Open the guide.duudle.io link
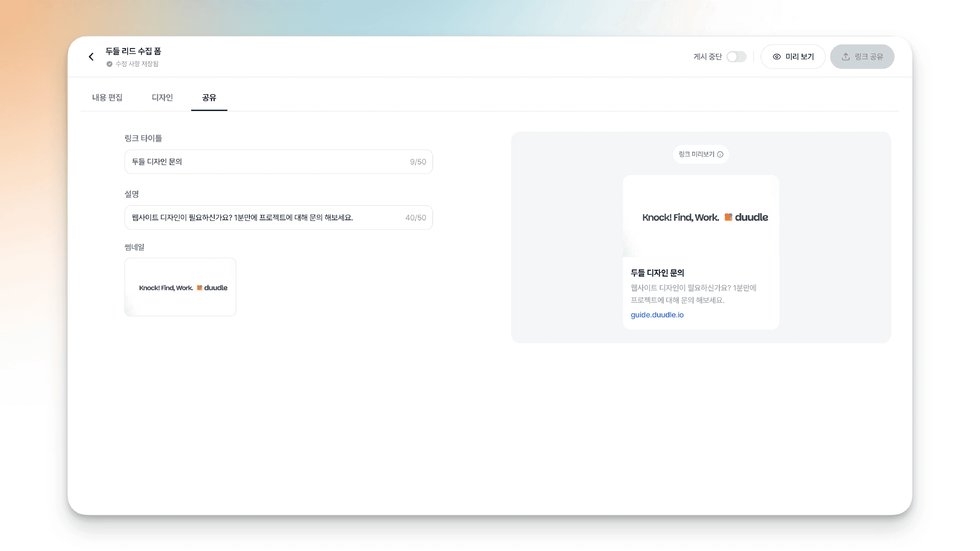 pyautogui.click(x=657, y=315)
